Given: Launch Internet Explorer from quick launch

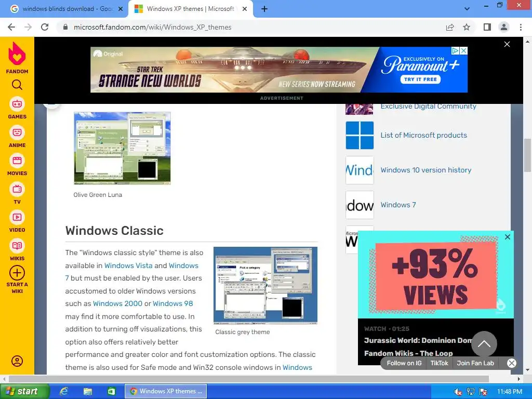Looking at the screenshot, I should [64, 391].
